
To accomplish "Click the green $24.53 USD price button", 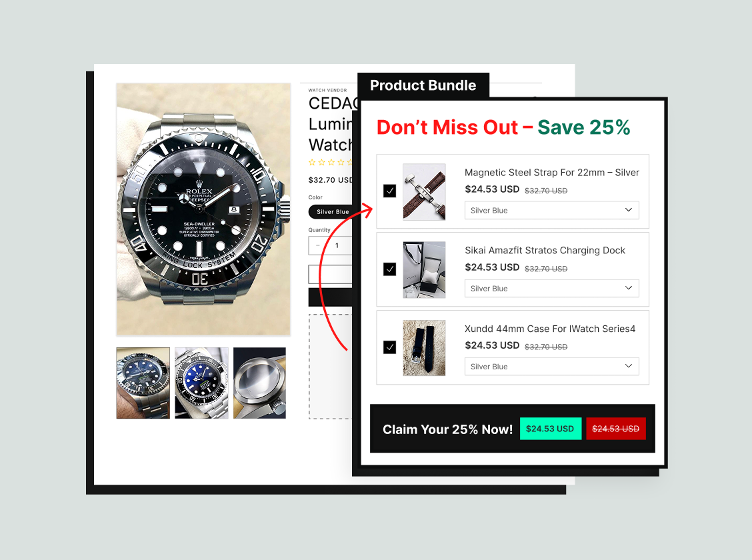I will [551, 429].
